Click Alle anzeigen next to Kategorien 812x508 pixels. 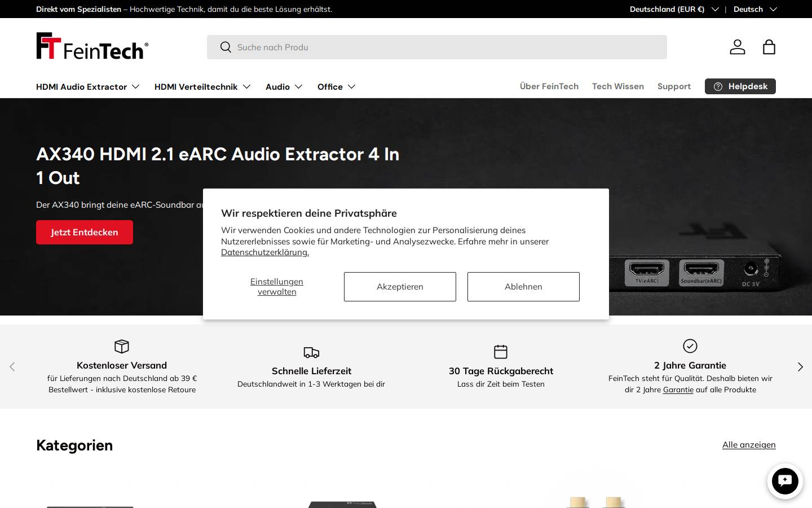coord(749,445)
